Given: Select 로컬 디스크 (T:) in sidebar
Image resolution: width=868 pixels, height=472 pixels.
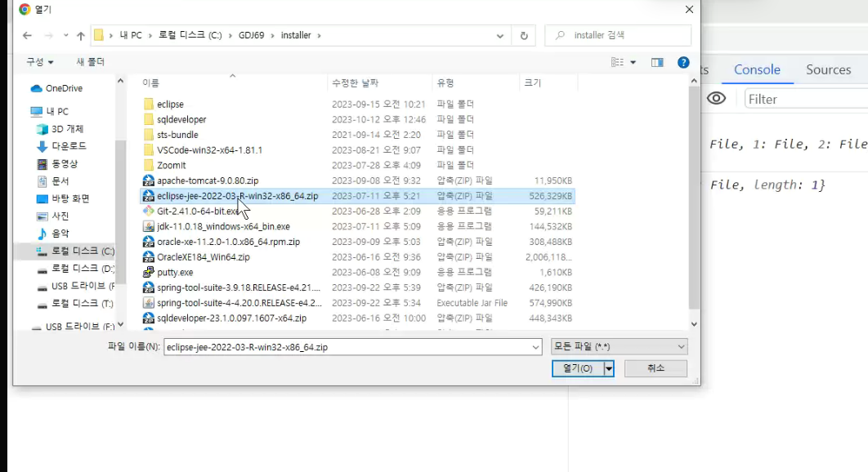Looking at the screenshot, I should [75, 303].
